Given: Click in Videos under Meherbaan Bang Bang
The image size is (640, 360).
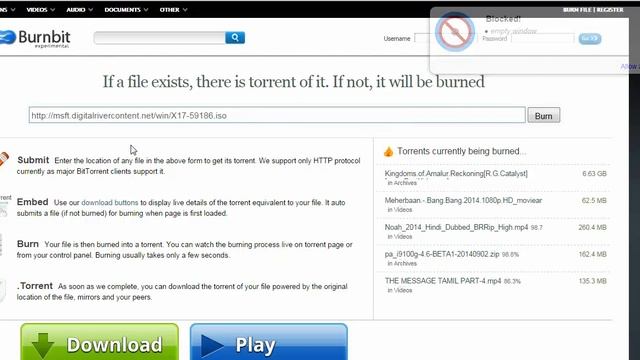Looking at the screenshot, I should [400, 210].
